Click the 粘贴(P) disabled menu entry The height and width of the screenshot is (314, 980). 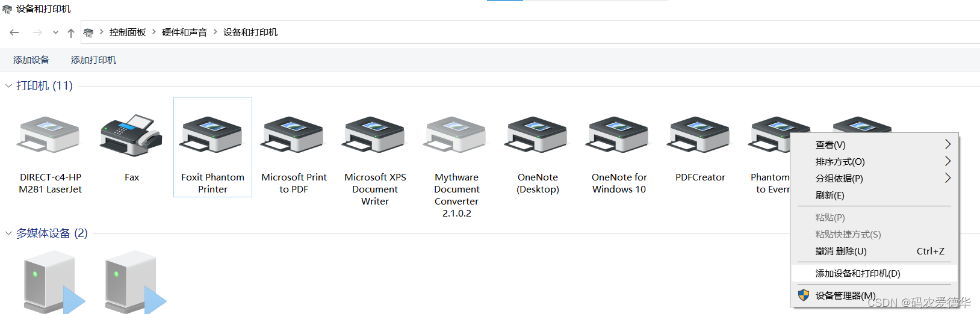[874, 218]
